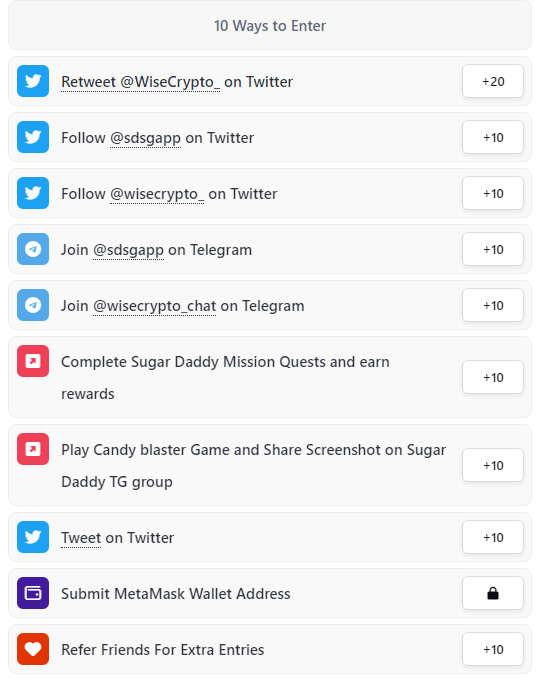Expand Submit MetaMask Wallet Address row

(270, 593)
